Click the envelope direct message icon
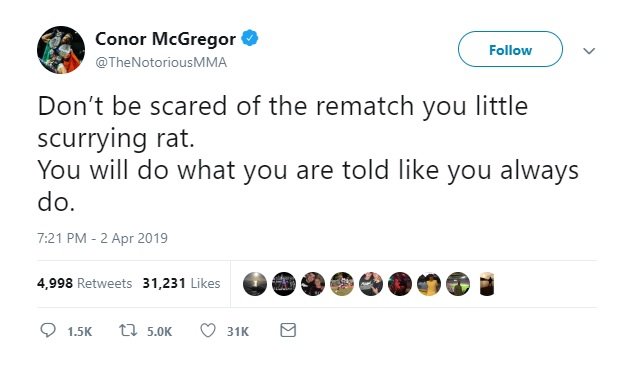The width and height of the screenshot is (636, 369). point(288,330)
